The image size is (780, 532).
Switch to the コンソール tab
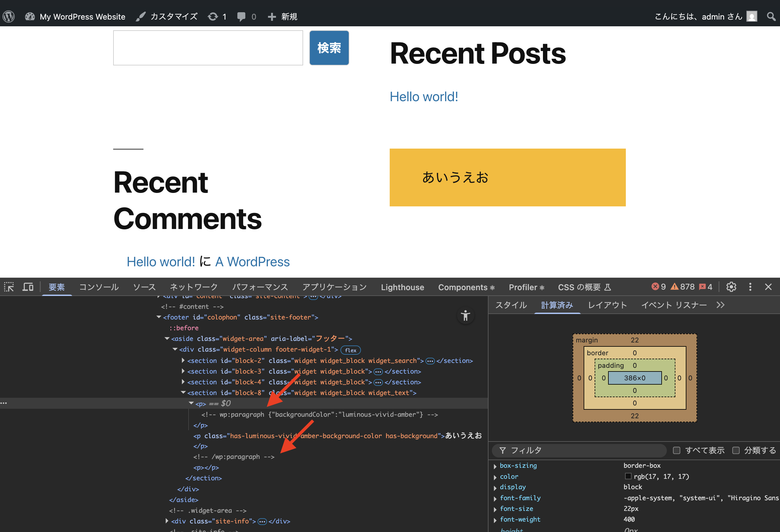point(99,287)
